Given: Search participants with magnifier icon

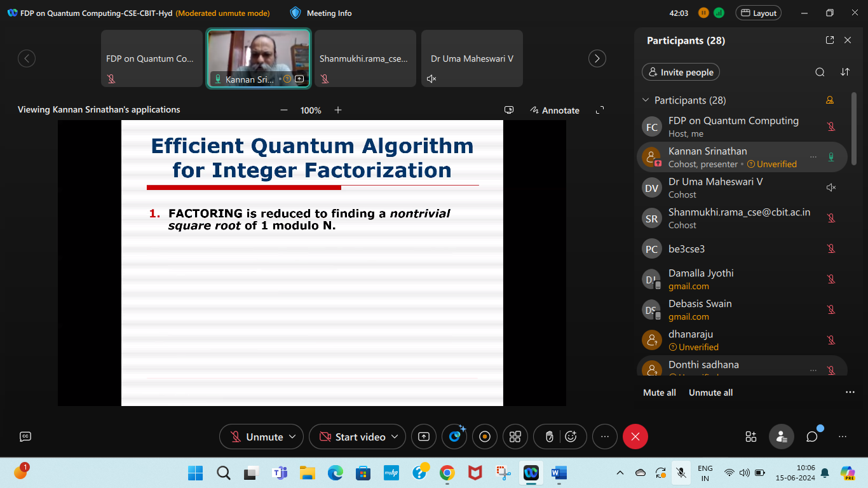Looking at the screenshot, I should [820, 72].
